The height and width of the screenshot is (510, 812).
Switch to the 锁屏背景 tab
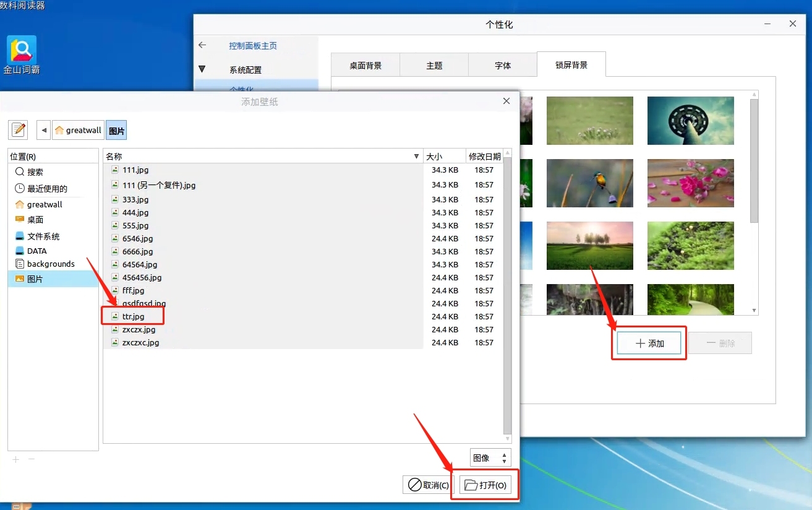pos(571,64)
